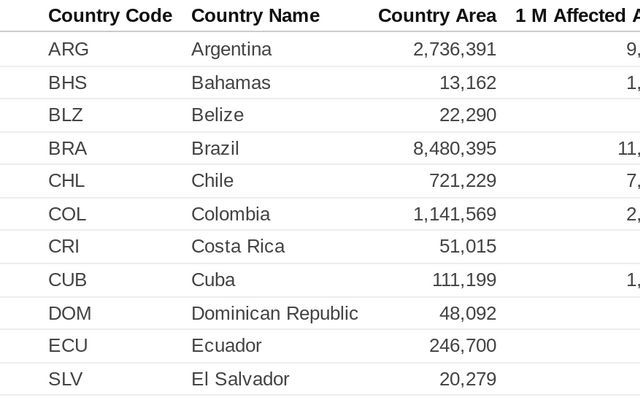Select the Argentina name cell
640x400 pixels.
pyautogui.click(x=231, y=49)
